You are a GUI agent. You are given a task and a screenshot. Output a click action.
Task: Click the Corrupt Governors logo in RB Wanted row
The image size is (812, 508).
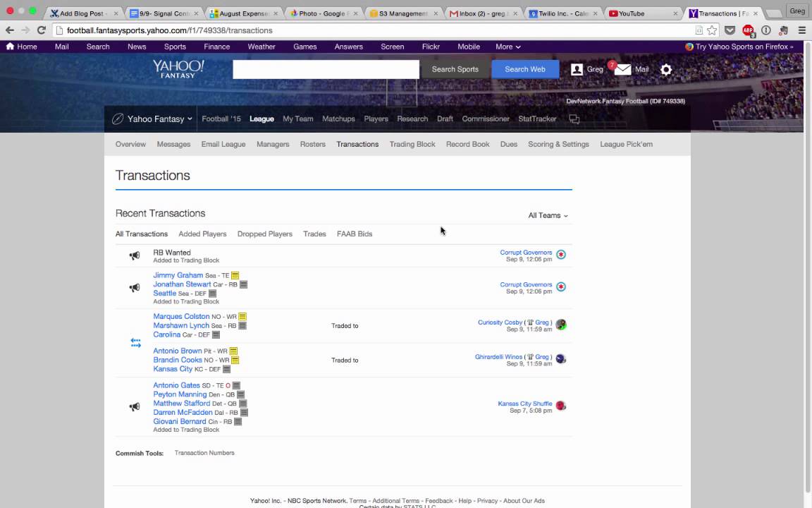point(561,255)
